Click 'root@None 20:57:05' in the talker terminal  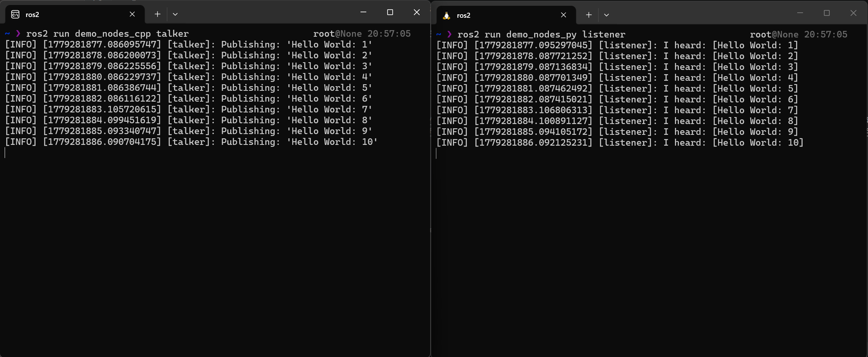pos(362,34)
